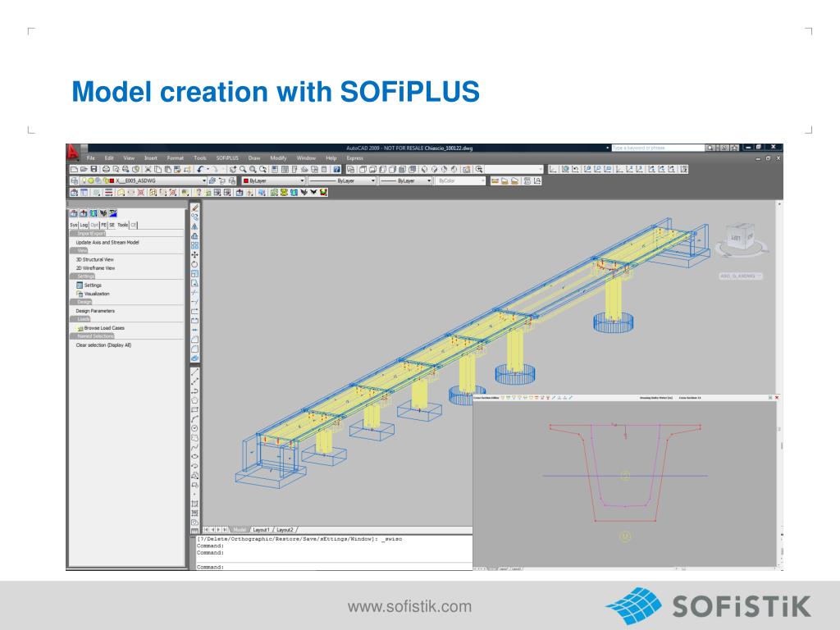Select the Move tool icon
This screenshot has width=840, height=630.
coord(195,255)
